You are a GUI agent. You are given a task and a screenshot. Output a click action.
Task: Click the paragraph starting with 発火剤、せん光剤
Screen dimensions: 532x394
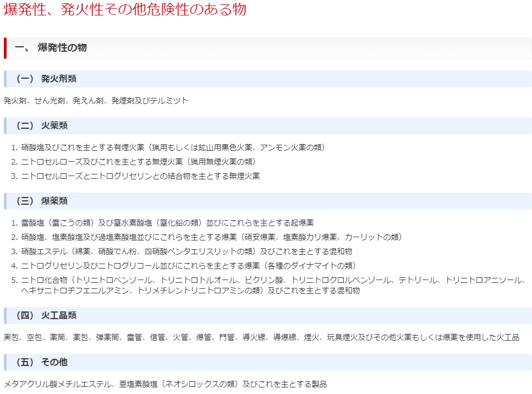pos(96,101)
